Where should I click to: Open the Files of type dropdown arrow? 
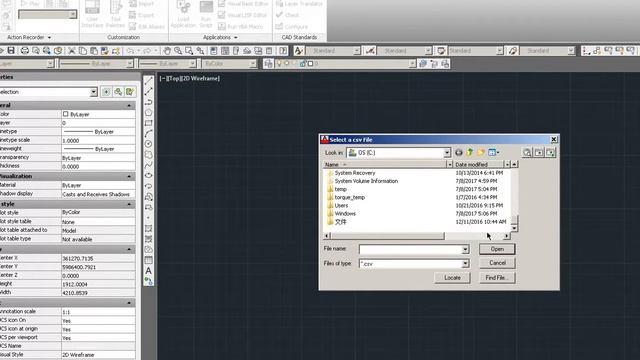coord(465,264)
